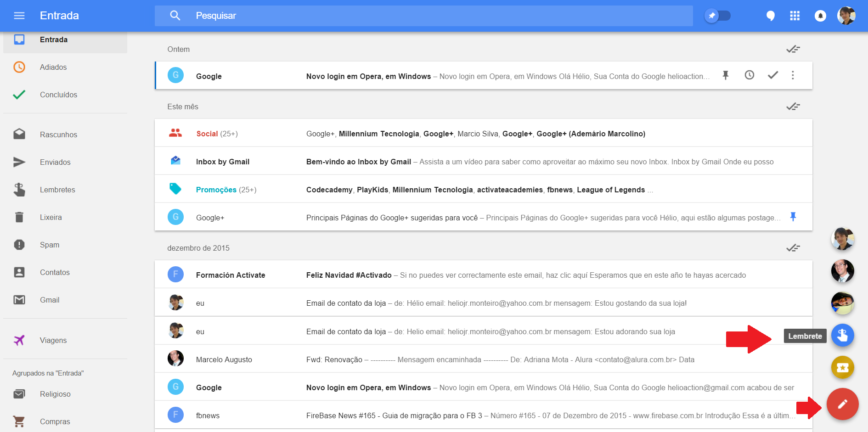Viewport: 868px width, 432px height.
Task: Open fbnews FireBase News #165 email
Action: 484,415
